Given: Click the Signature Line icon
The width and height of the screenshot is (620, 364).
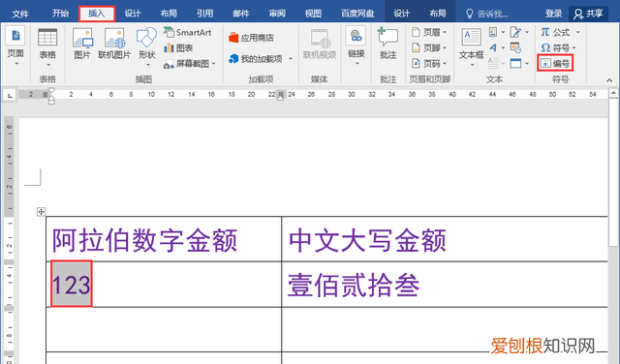Looking at the screenshot, I should [x=515, y=32].
